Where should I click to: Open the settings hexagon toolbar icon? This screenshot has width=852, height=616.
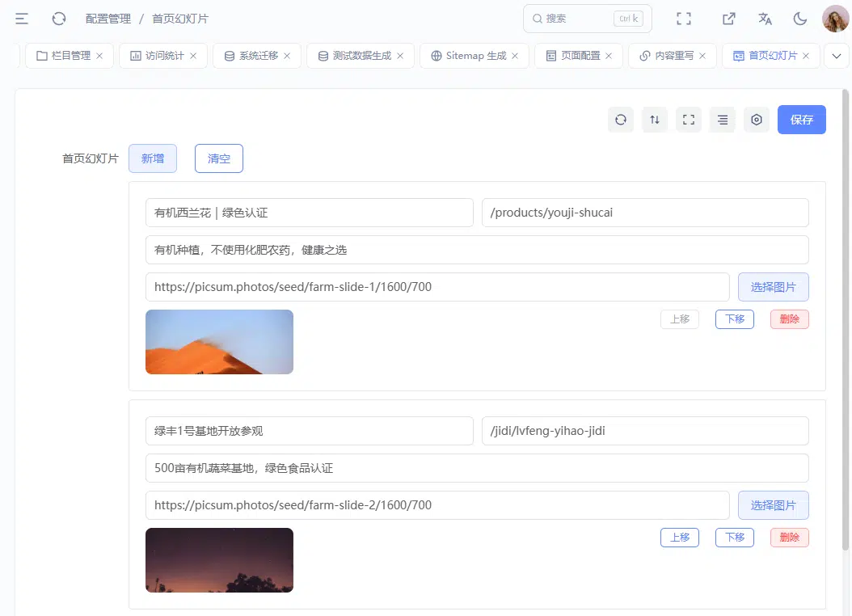pos(757,120)
